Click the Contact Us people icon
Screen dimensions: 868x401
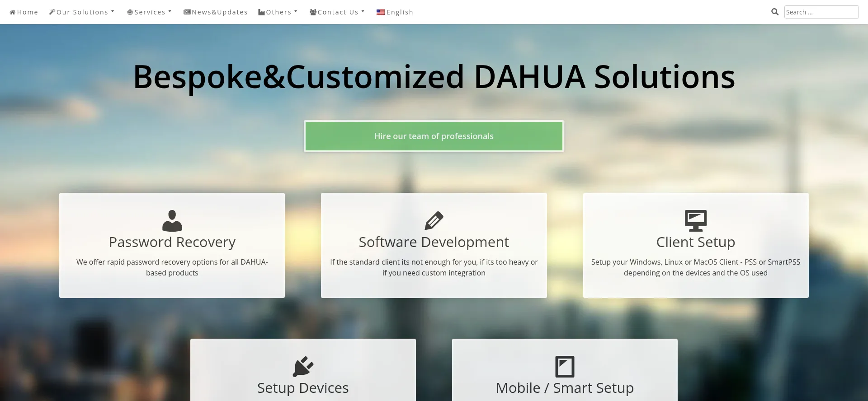(313, 12)
